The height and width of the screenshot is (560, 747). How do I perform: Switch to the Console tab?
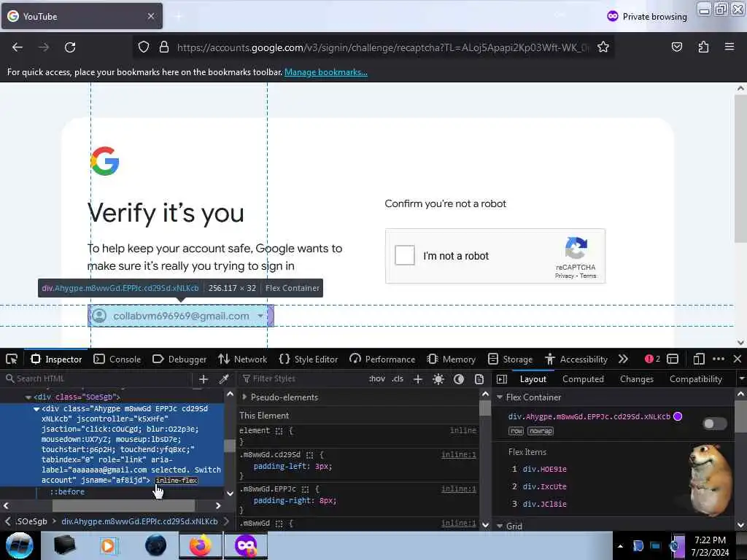pos(117,359)
